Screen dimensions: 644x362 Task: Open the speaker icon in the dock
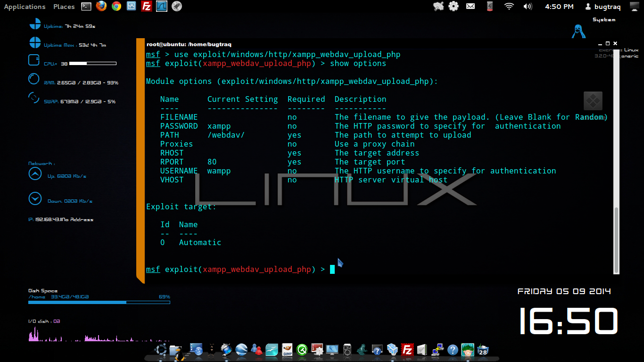point(347,350)
